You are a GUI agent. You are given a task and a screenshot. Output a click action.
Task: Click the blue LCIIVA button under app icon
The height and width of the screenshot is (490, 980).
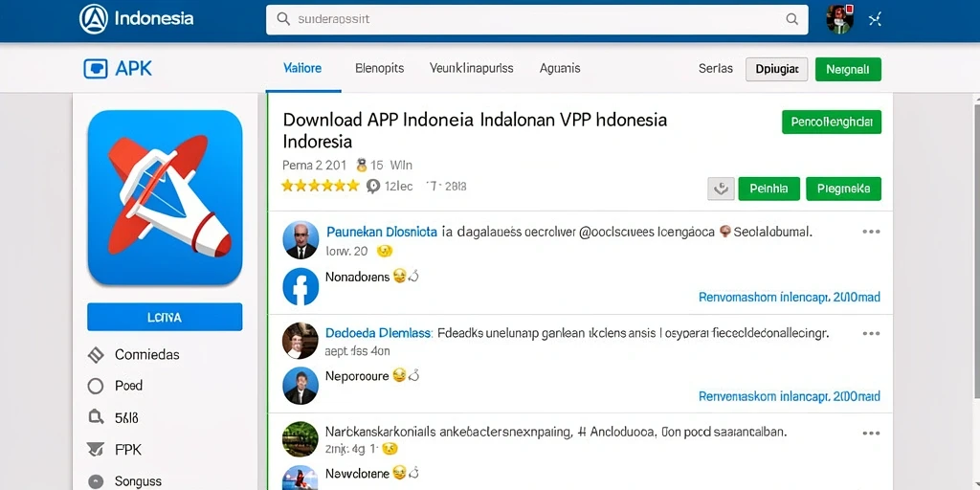[x=165, y=317]
